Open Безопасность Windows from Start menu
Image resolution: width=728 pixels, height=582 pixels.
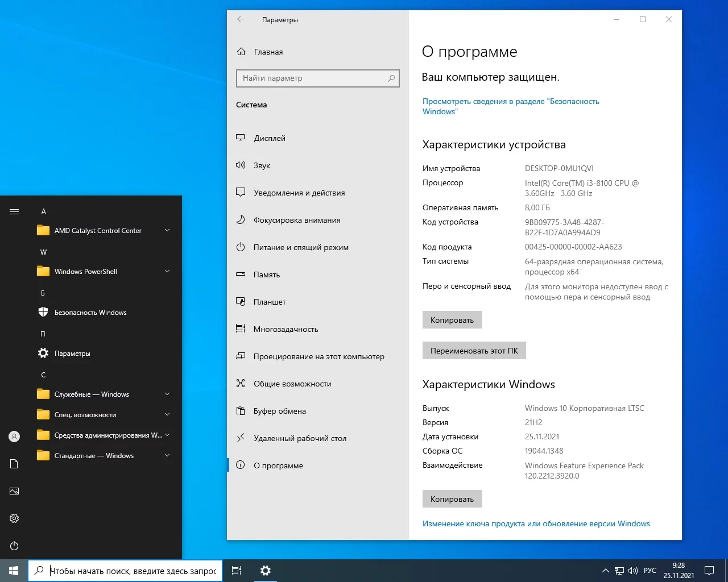pos(104,313)
